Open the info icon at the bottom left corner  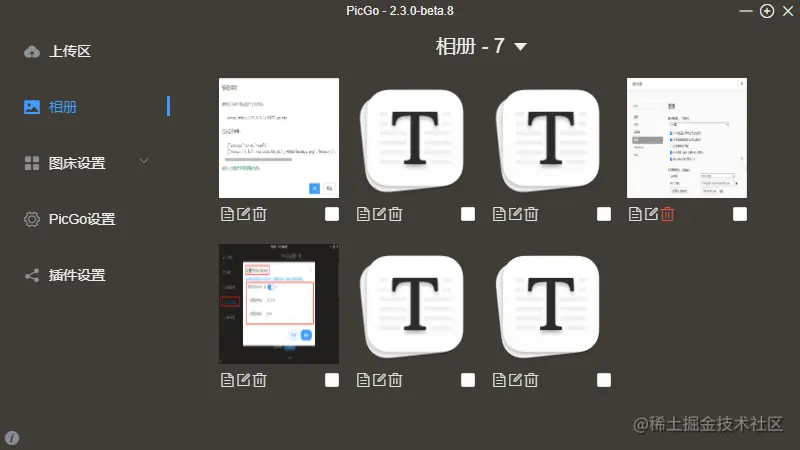tap(12, 438)
